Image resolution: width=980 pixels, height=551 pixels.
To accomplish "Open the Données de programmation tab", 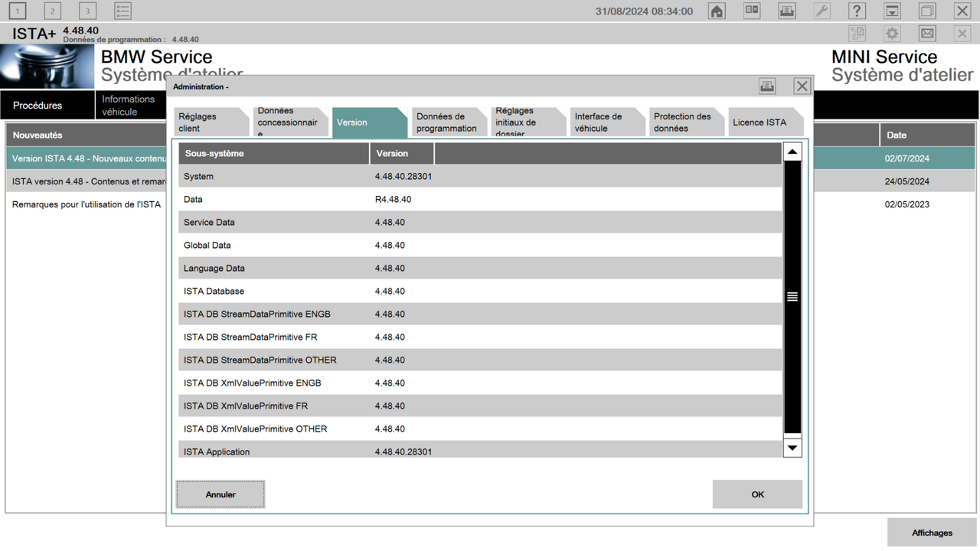I will [449, 122].
